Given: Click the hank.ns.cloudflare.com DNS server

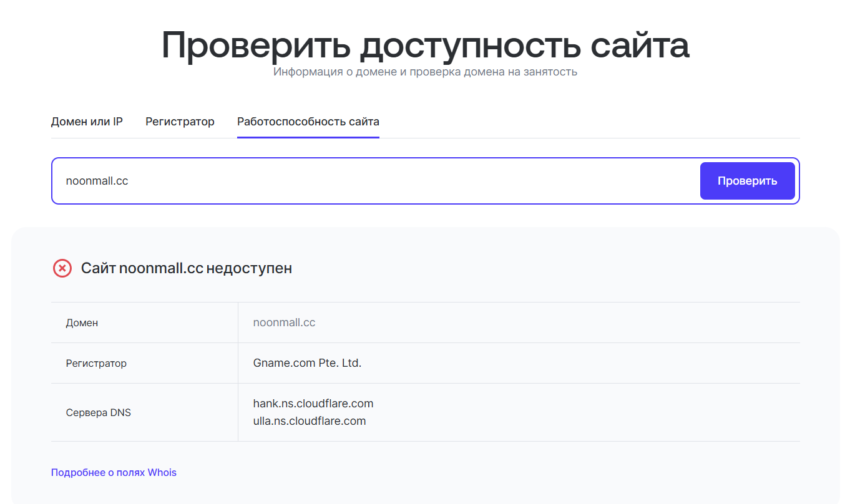Looking at the screenshot, I should click(313, 404).
